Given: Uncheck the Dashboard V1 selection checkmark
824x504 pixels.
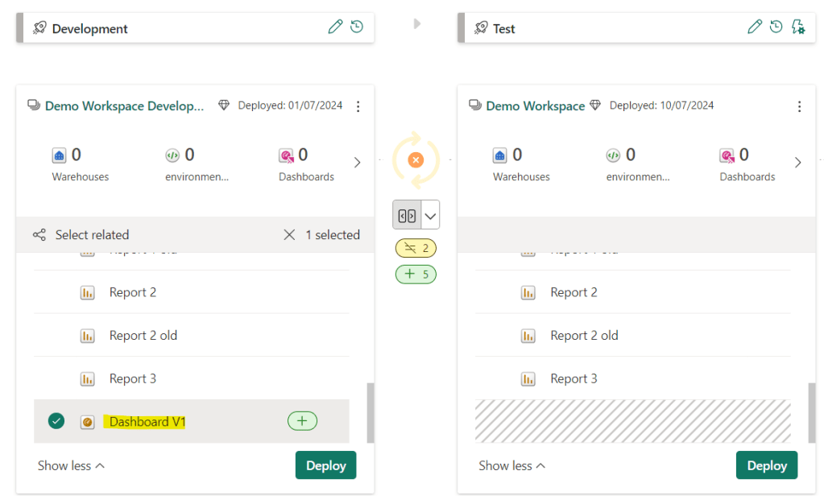Looking at the screenshot, I should (56, 421).
